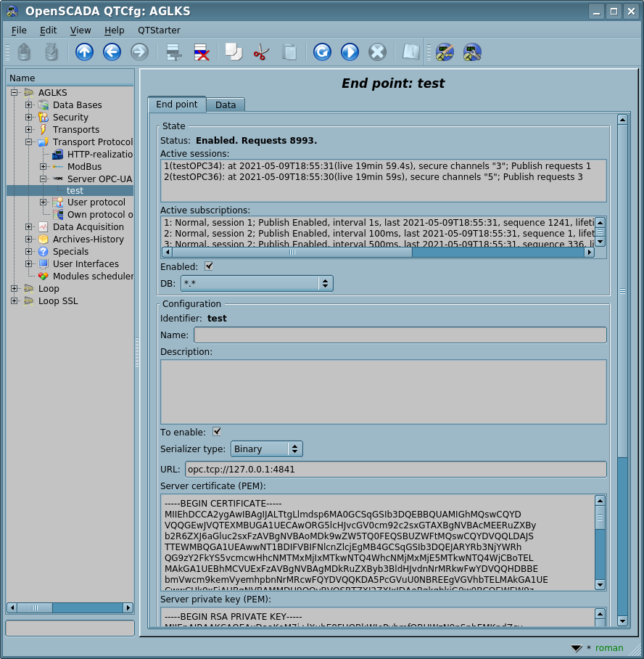The image size is (644, 659).
Task: Click the Paste clipboard toolbar icon
Action: [x=289, y=52]
